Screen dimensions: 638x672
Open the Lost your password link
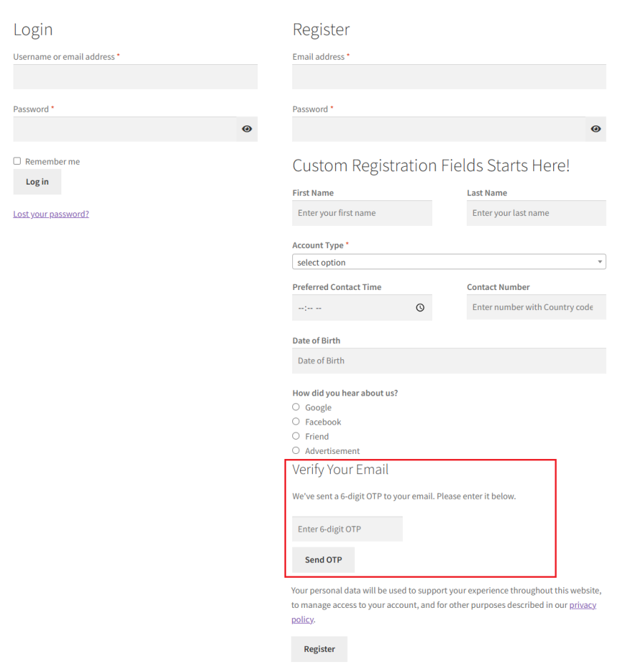[x=51, y=214]
